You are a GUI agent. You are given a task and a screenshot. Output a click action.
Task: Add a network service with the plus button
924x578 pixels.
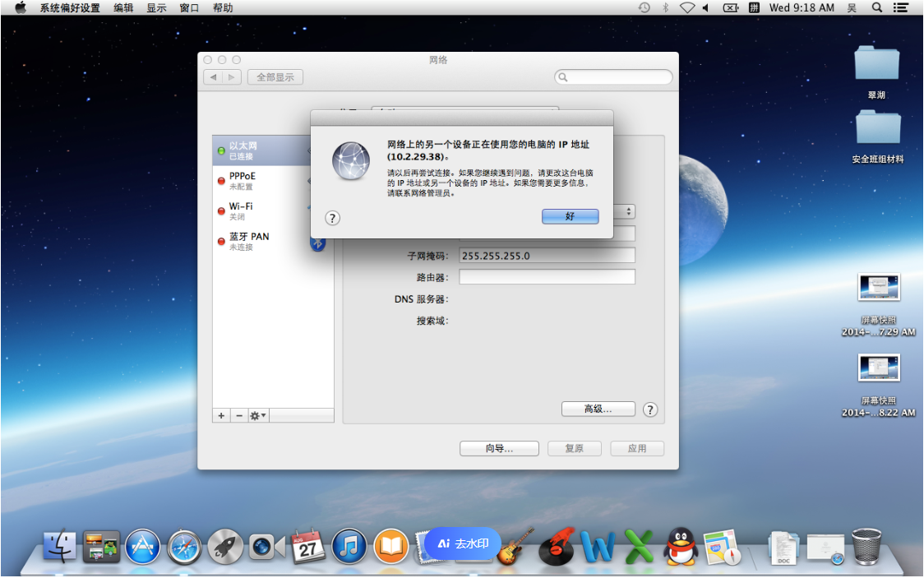221,416
